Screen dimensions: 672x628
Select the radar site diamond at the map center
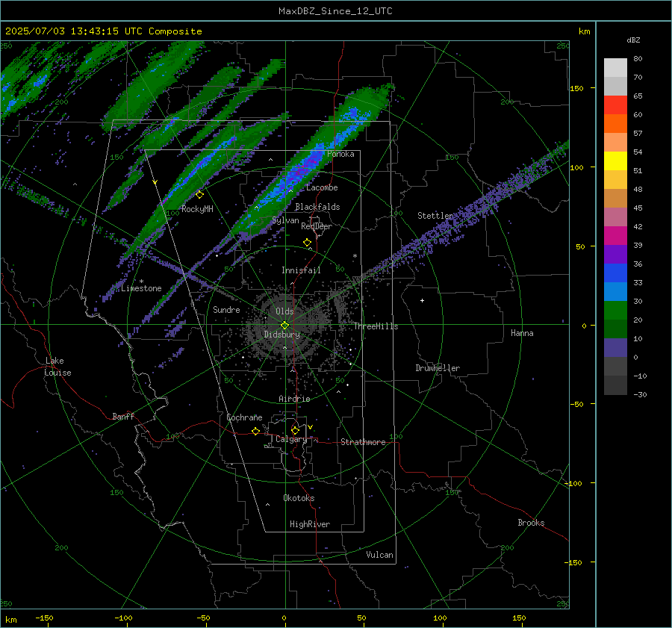[285, 325]
